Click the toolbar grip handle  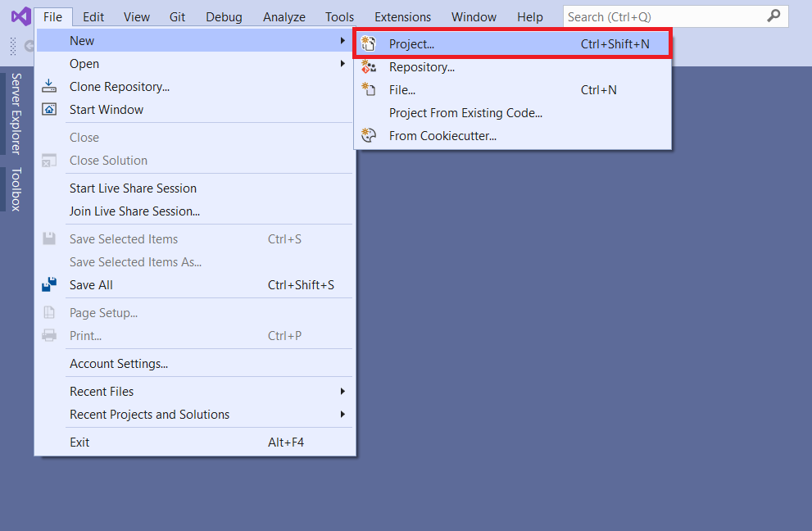pos(13,46)
